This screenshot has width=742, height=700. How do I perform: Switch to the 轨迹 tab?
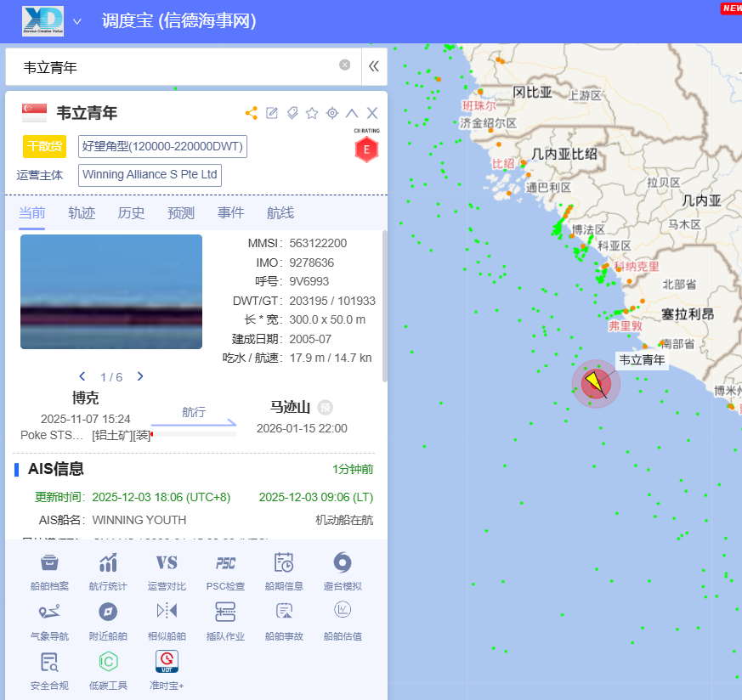click(82, 213)
